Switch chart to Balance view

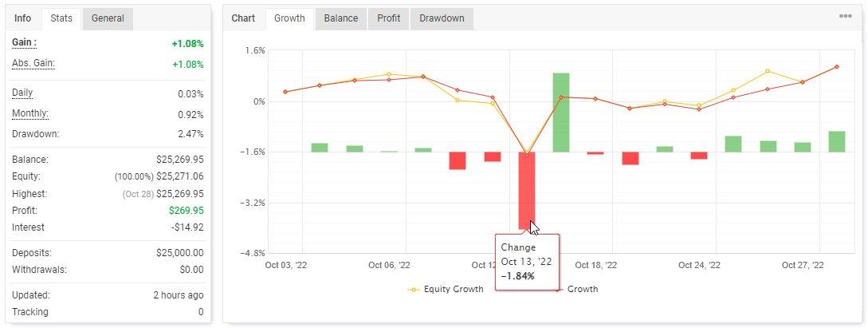click(x=341, y=18)
